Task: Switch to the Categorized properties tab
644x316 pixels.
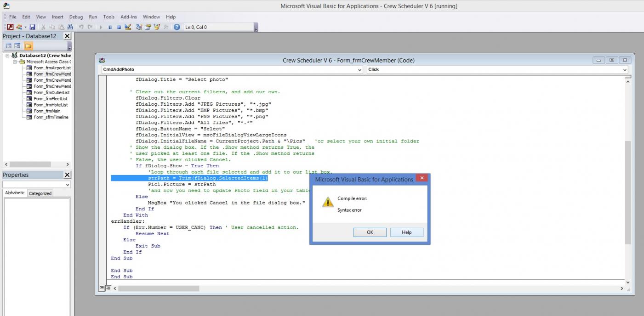Action: pyautogui.click(x=40, y=193)
